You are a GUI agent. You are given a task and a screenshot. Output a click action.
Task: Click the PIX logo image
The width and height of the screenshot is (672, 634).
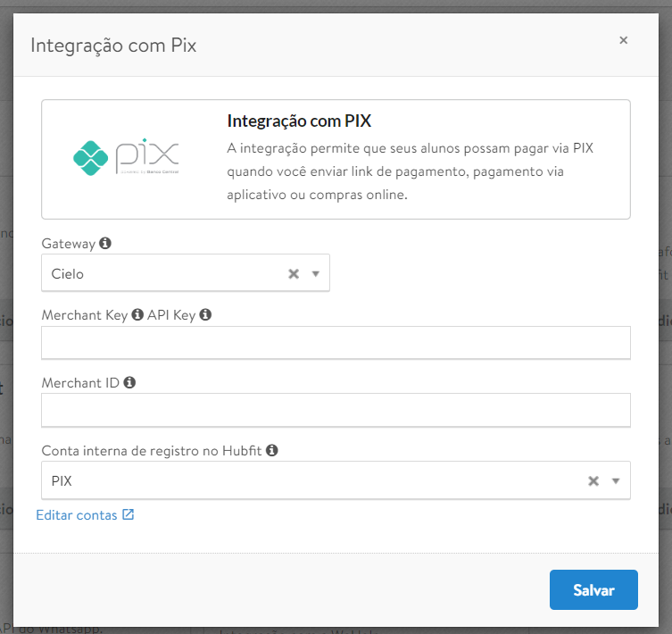click(126, 157)
